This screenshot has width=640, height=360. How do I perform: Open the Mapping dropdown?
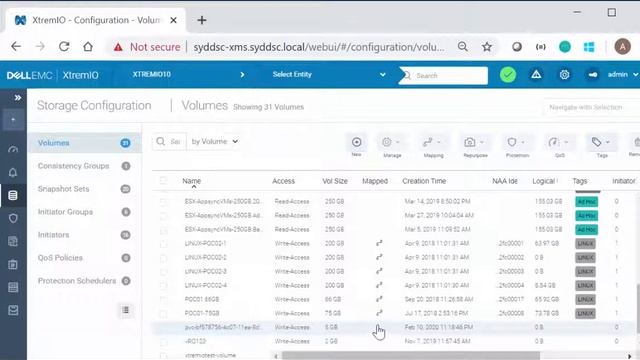[x=432, y=142]
